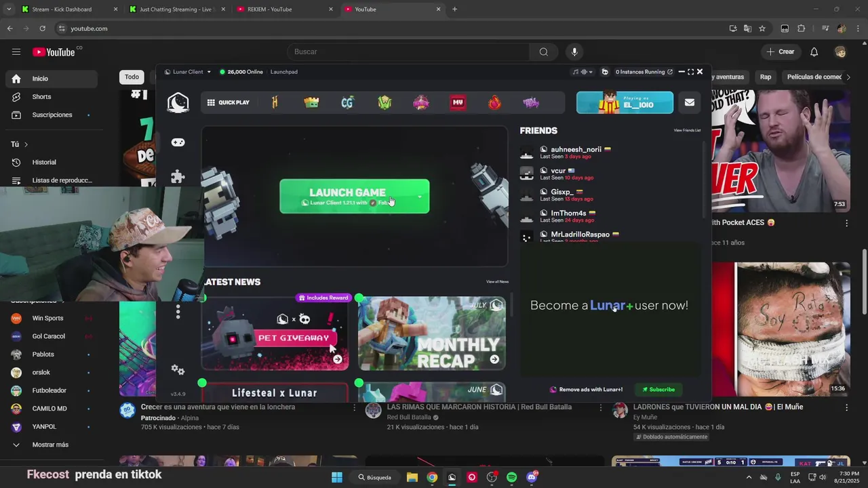Click the YouTube Buscar search field
868x488 pixels.
pyautogui.click(x=408, y=52)
